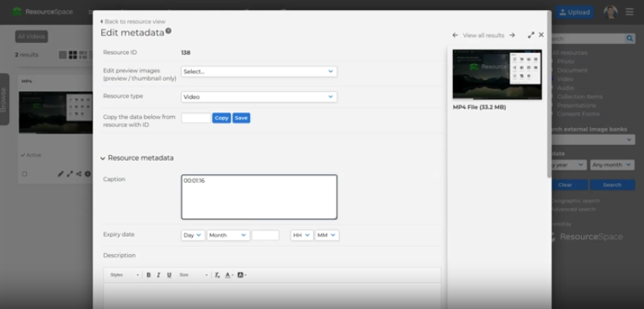Click full screen preview icon on MP4 card
The width and height of the screenshot is (644, 309).
pyautogui.click(x=70, y=173)
